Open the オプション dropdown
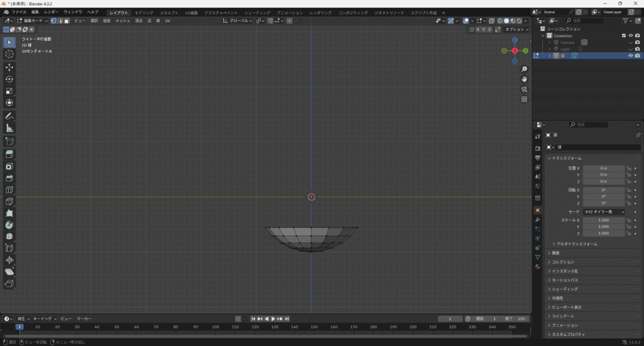The image size is (644, 346). point(517,30)
